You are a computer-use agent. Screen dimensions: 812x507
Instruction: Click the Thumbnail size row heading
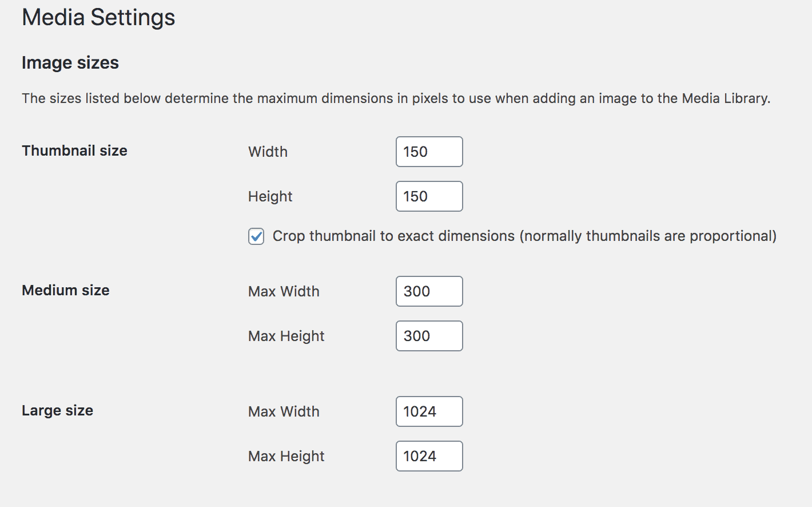pos(74,150)
